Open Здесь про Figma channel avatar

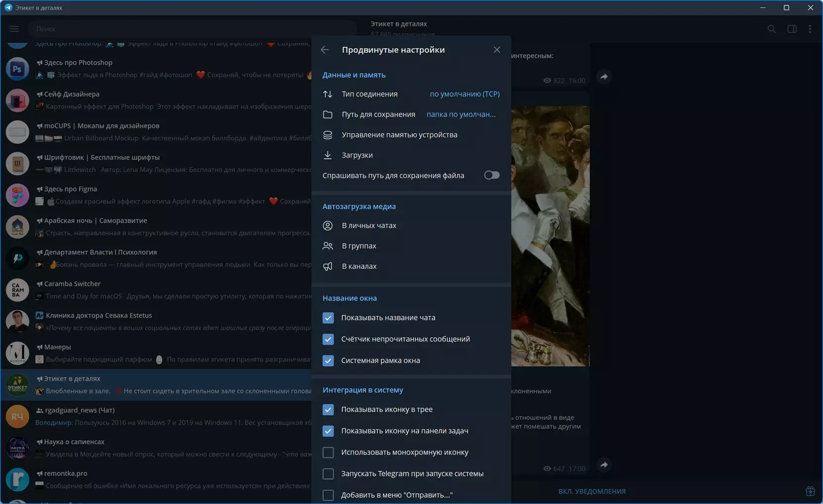pyautogui.click(x=17, y=195)
